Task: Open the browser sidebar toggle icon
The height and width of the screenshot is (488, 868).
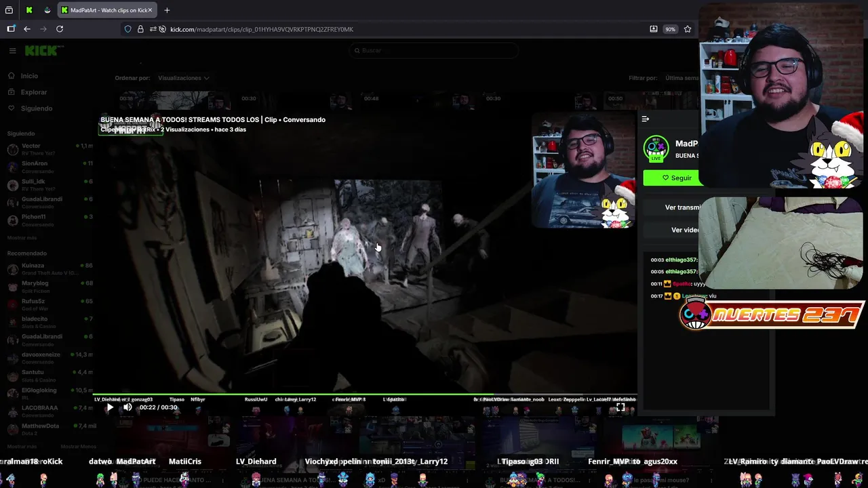Action: click(11, 29)
